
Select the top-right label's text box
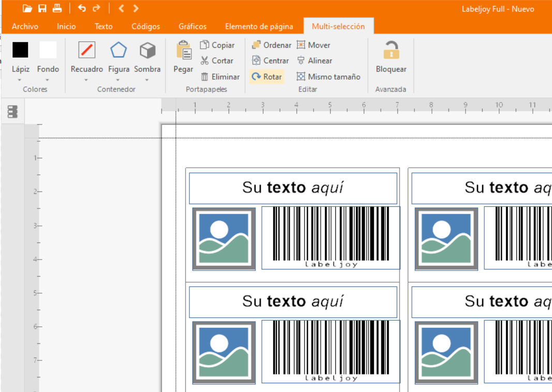click(x=482, y=188)
